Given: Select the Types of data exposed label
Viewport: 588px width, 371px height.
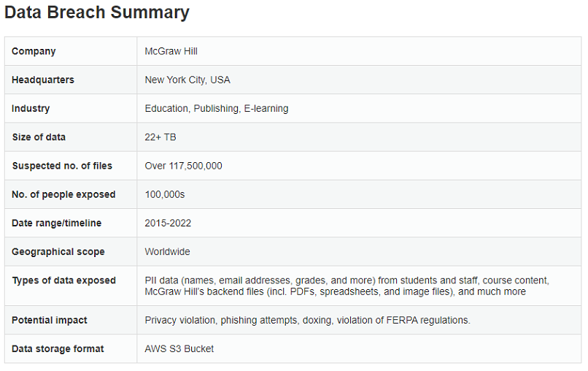Looking at the screenshot, I should (63, 280).
